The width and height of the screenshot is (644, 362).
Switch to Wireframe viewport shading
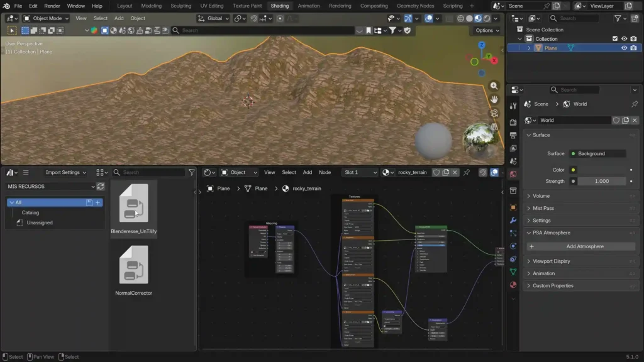point(460,18)
